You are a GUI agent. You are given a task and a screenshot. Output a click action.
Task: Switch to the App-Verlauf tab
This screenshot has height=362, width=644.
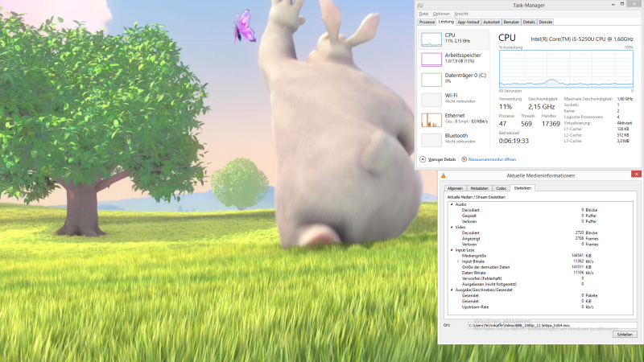469,23
